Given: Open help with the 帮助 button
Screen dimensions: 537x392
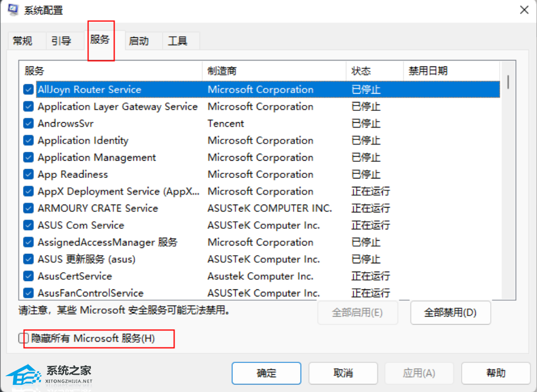Looking at the screenshot, I should pyautogui.click(x=495, y=373).
